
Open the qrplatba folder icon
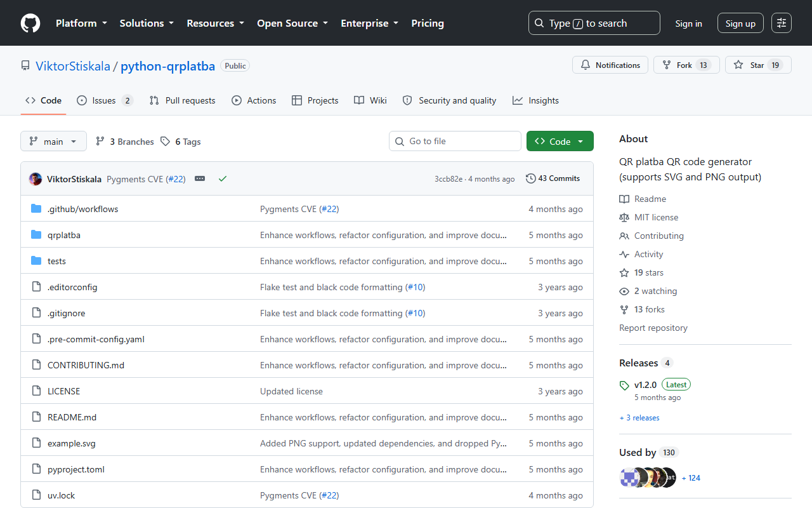click(x=36, y=235)
